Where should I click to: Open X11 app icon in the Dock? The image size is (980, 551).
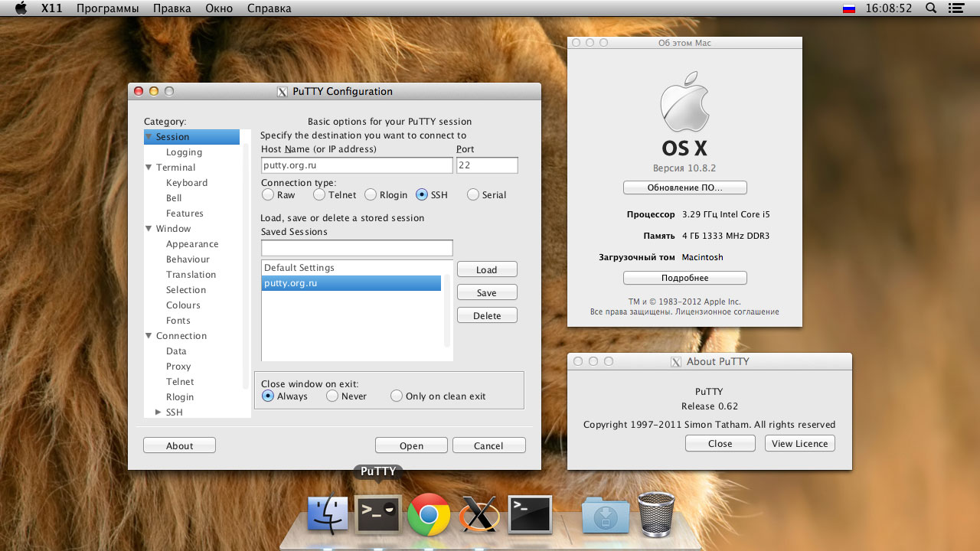(479, 514)
